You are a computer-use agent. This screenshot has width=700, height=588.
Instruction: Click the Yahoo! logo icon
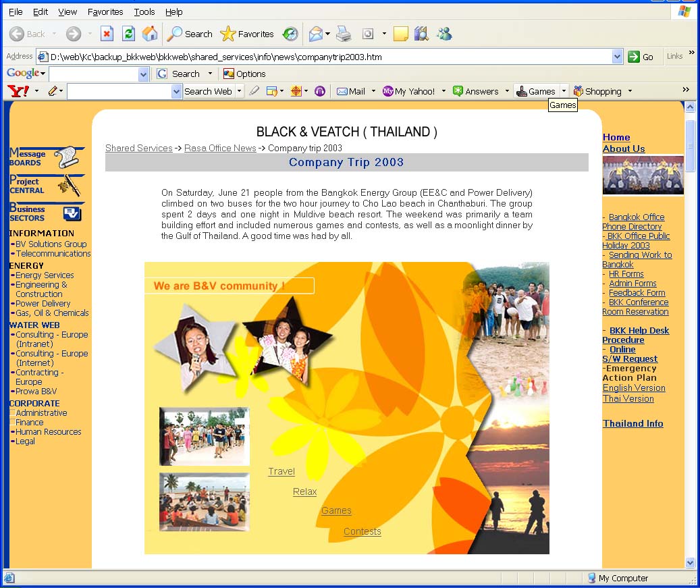coord(18,92)
